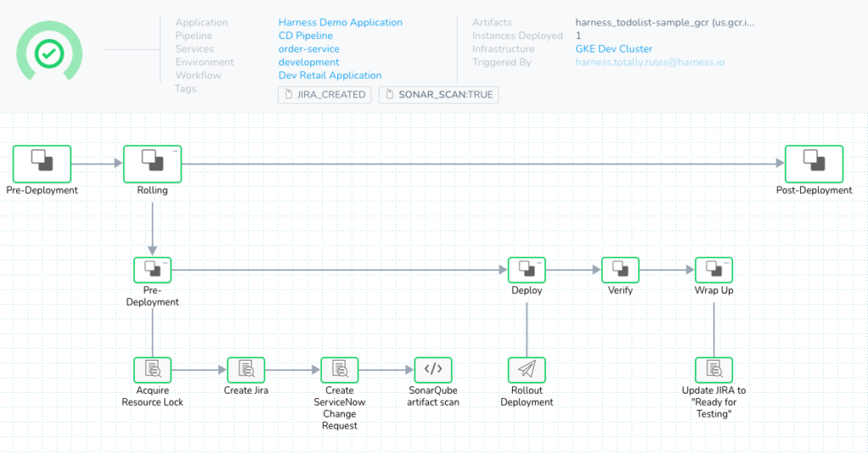This screenshot has width=868, height=454.
Task: Click the Acquire Resource Lock caption
Action: pos(153,396)
